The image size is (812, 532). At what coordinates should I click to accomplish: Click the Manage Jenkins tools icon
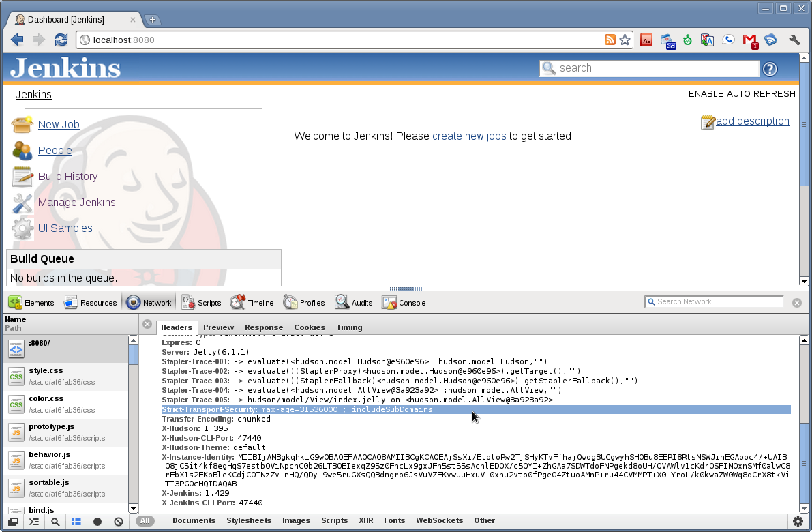point(22,203)
